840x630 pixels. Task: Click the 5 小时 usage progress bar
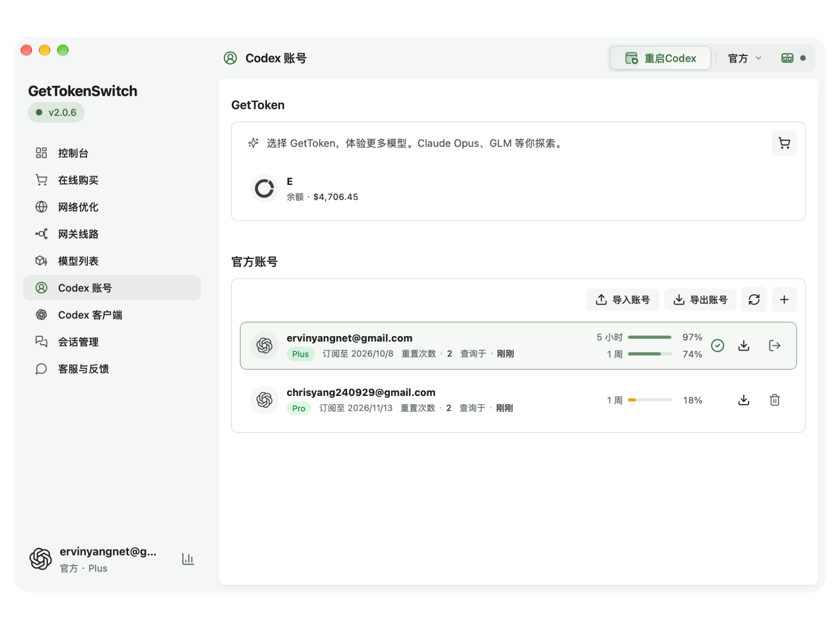pyautogui.click(x=650, y=337)
